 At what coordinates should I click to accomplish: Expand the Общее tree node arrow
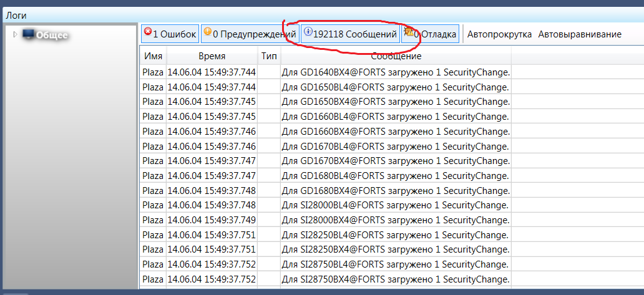point(16,34)
